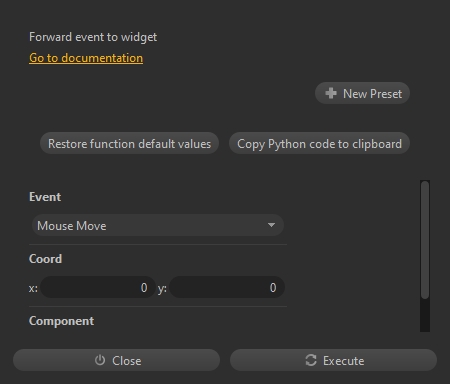Select the Component section header
Screen dimensions: 450x384
[x=61, y=321]
